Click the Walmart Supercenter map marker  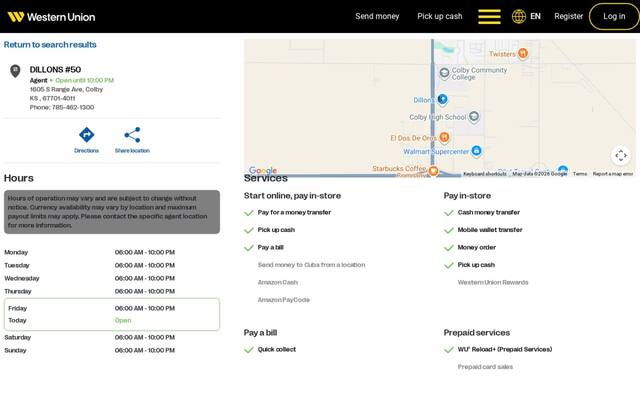pyautogui.click(x=476, y=151)
